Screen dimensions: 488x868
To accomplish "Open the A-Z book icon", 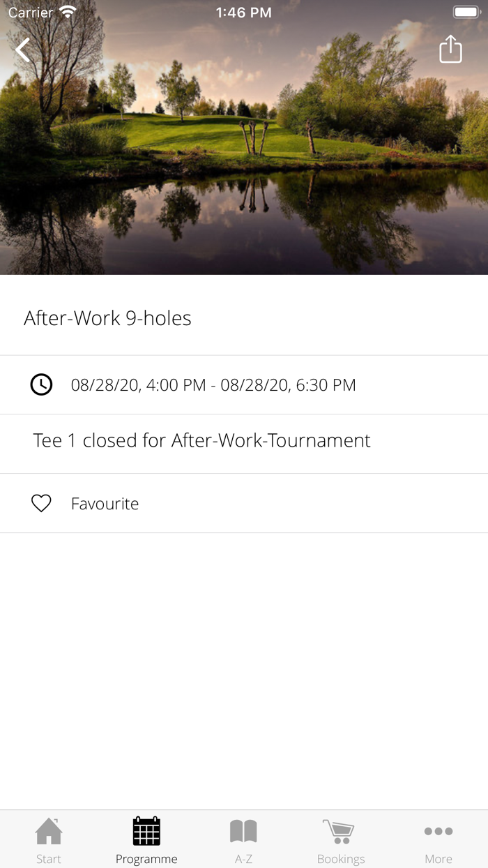I will 243,831.
